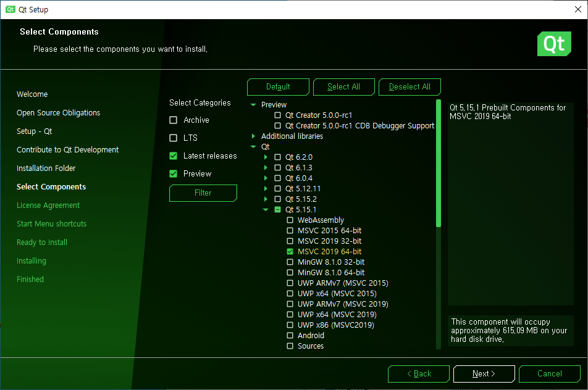Check MinGW 8.1.0 32-bit component
The height and width of the screenshot is (390, 588).
tap(290, 262)
